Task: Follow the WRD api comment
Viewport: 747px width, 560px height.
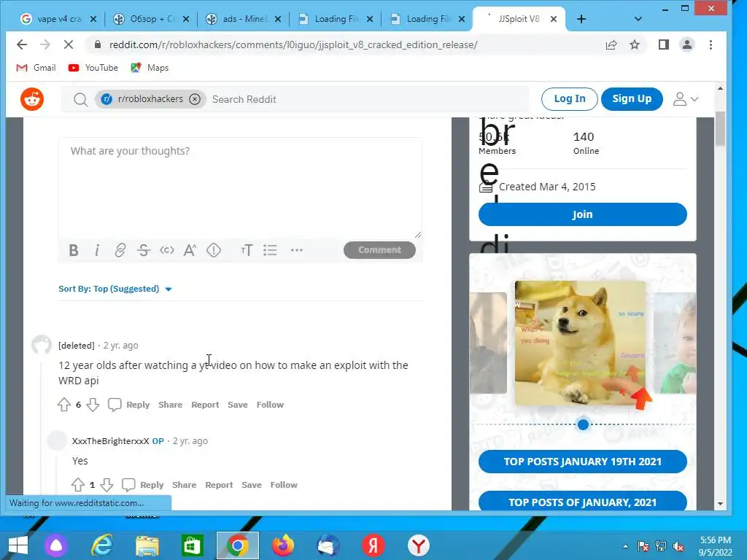Action: click(x=270, y=405)
